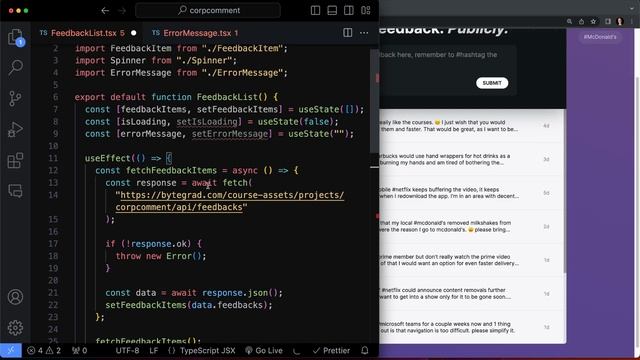Click feedback about mcdonald's removed milkshakes
Image resolution: width=640 pixels, height=360 pixels.
point(471,227)
